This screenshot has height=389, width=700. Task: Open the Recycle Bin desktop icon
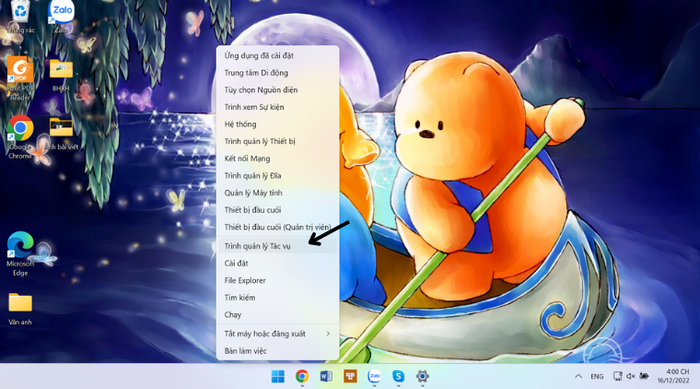[x=20, y=17]
